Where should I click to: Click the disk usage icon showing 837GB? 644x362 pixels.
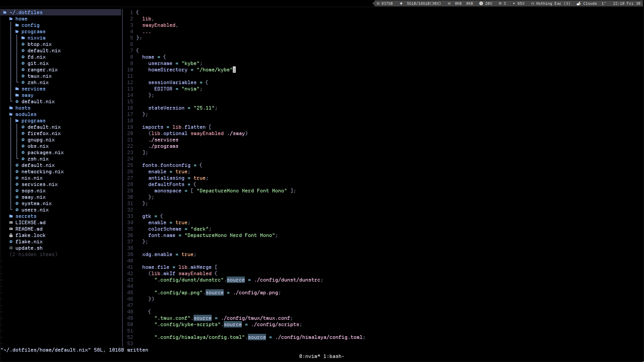(x=378, y=3)
